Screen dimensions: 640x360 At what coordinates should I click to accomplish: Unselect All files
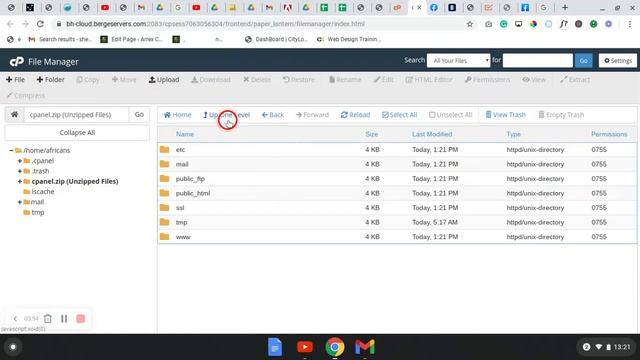[x=450, y=115]
